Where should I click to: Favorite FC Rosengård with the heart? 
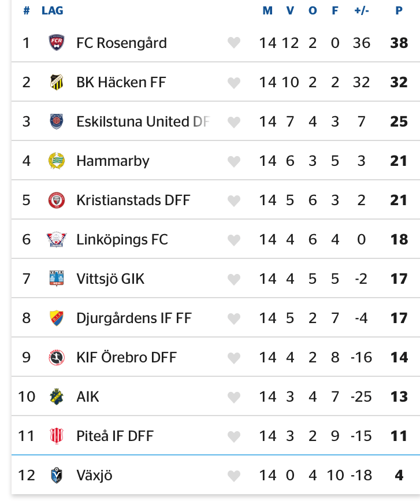pyautogui.click(x=233, y=43)
